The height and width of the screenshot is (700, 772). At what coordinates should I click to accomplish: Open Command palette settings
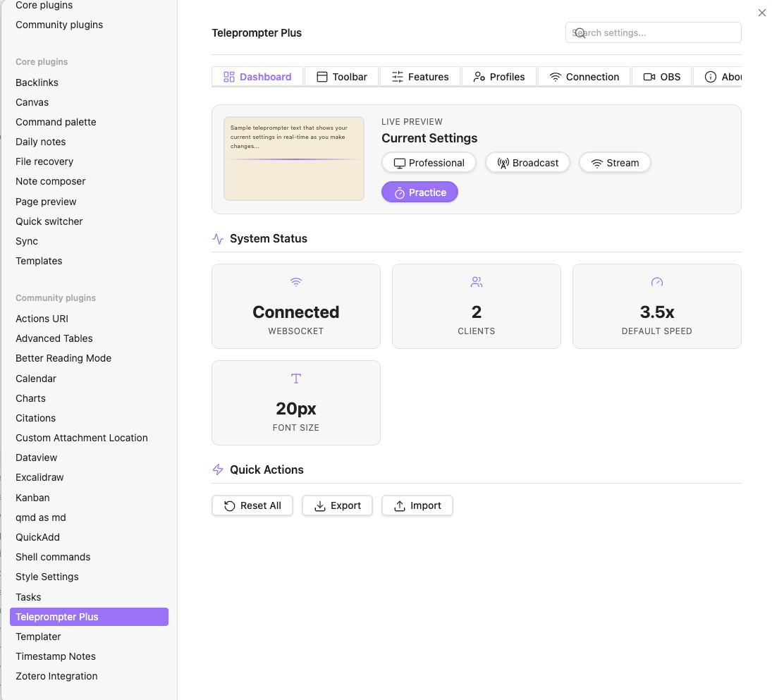pyautogui.click(x=56, y=122)
